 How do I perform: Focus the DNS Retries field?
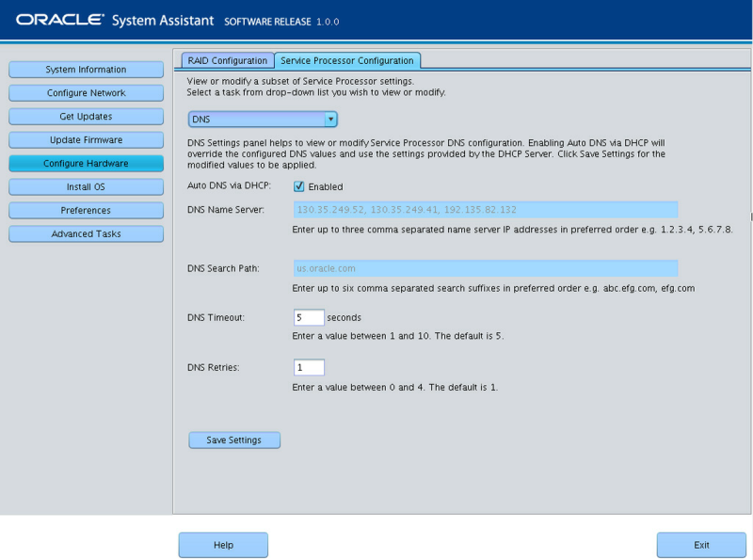(309, 367)
